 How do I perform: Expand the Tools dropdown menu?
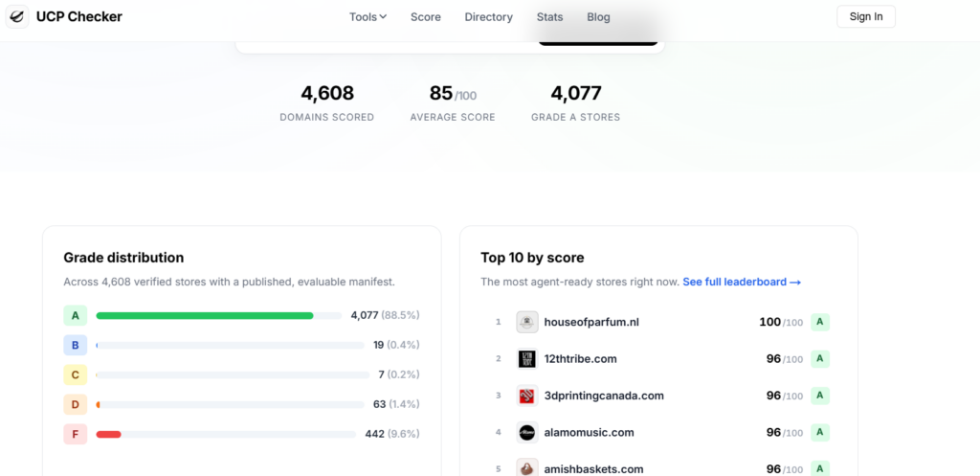tap(368, 17)
